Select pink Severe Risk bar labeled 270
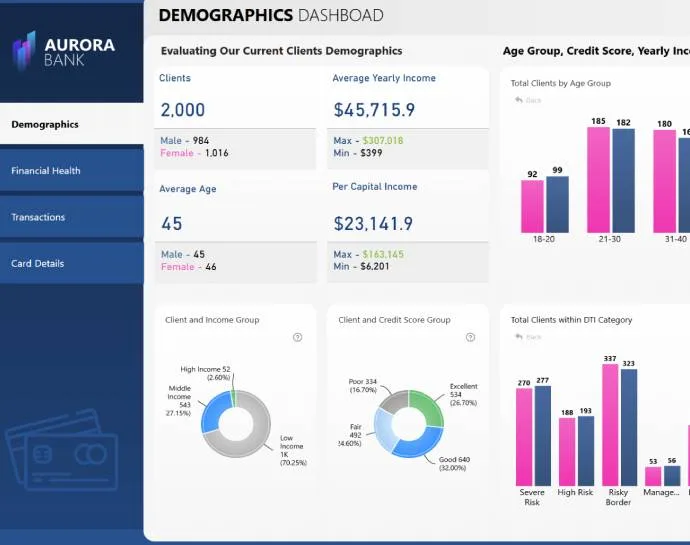Viewport: 690px width, 545px height. [x=524, y=437]
